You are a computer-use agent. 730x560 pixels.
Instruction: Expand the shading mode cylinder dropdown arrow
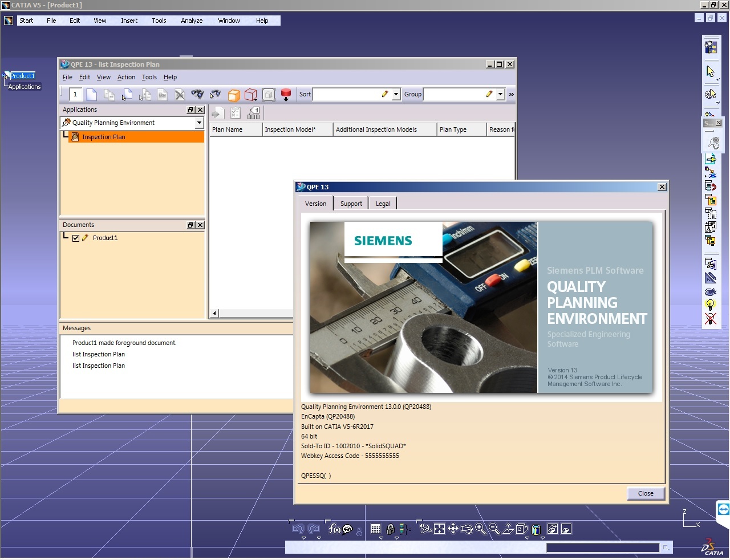(x=542, y=538)
